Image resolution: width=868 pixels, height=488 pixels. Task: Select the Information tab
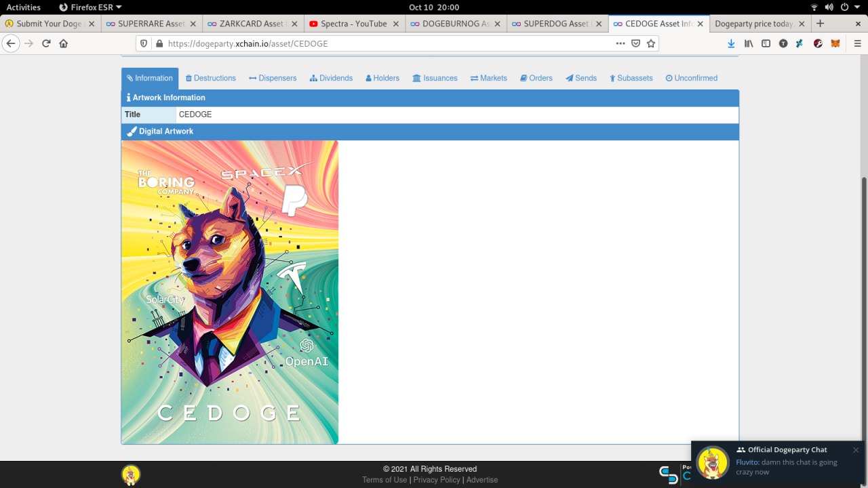point(150,79)
